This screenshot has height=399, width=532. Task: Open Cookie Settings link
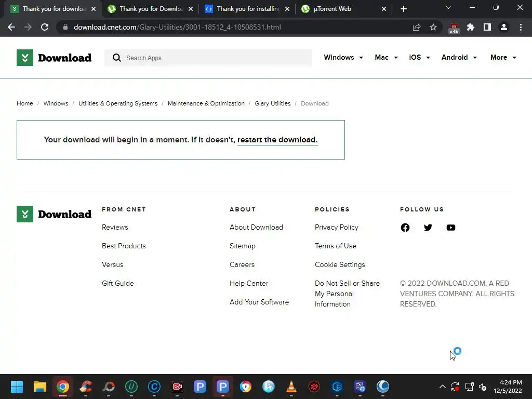[x=340, y=264]
